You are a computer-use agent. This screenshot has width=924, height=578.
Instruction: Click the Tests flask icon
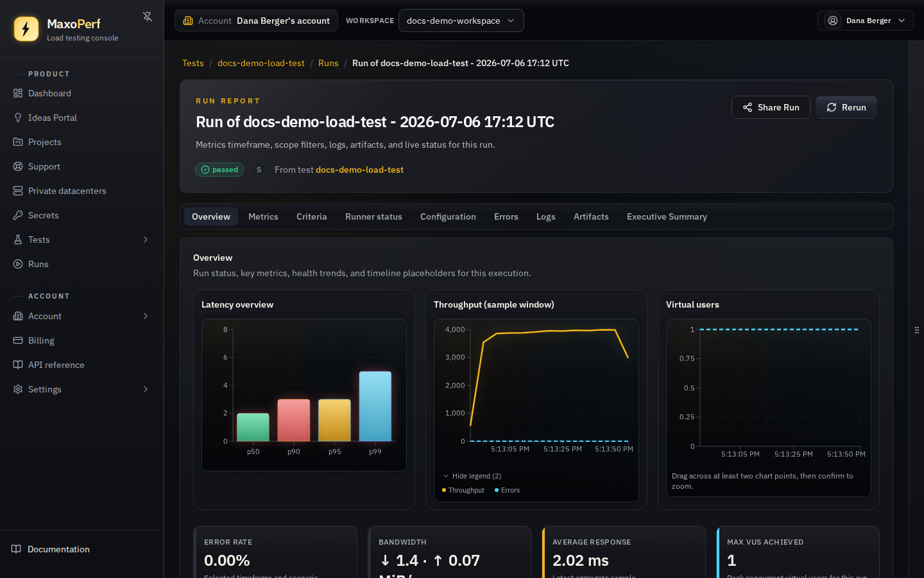18,240
